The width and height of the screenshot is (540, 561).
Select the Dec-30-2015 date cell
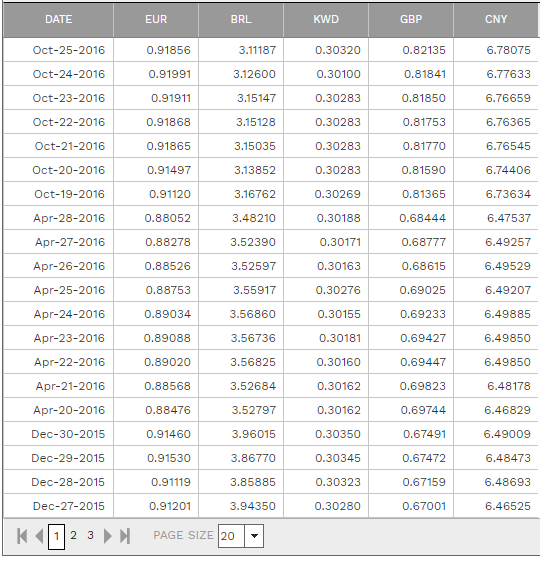point(58,433)
